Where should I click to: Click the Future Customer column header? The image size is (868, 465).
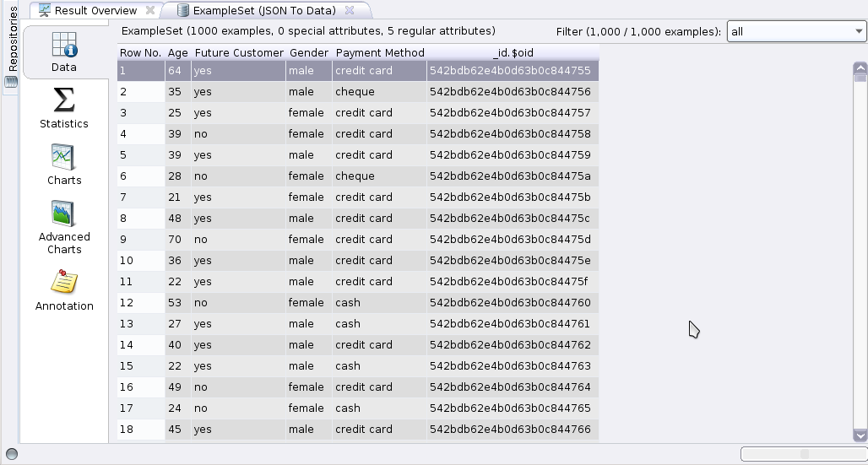pos(239,52)
